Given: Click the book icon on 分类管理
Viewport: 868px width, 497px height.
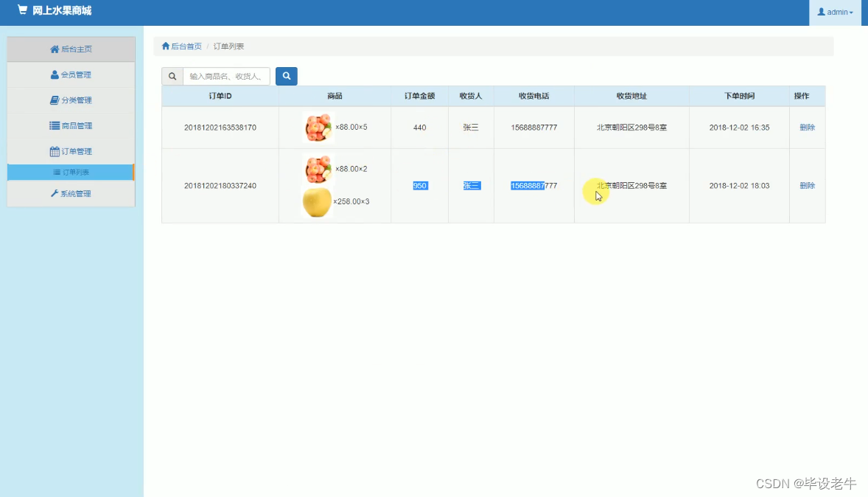Looking at the screenshot, I should click(x=54, y=100).
